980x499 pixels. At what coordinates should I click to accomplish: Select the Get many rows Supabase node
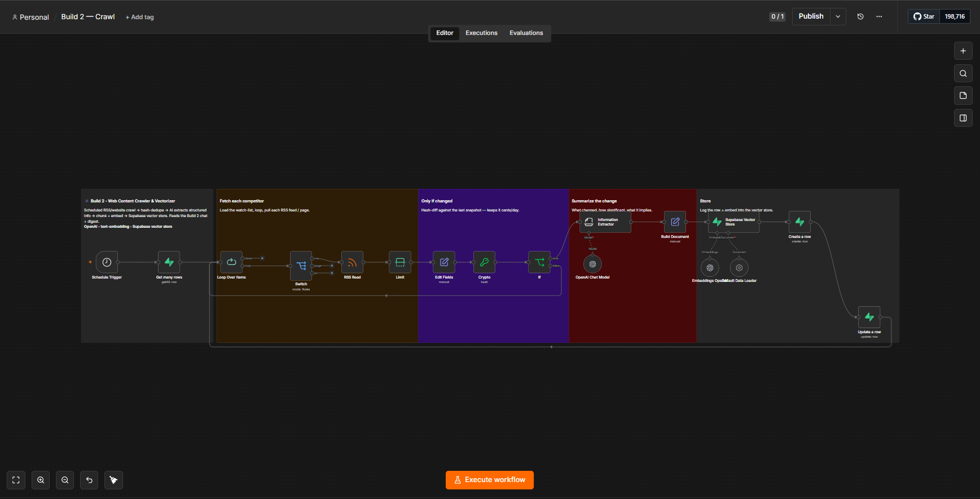(169, 262)
